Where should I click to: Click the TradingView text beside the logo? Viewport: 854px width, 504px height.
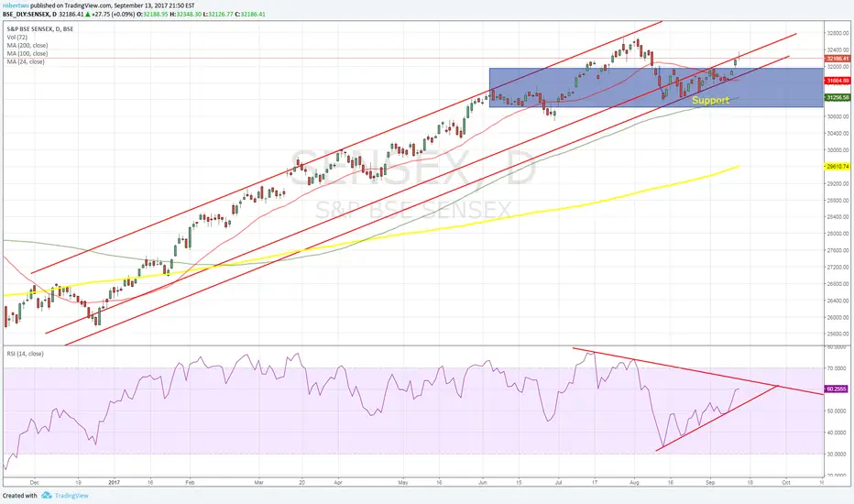click(71, 495)
